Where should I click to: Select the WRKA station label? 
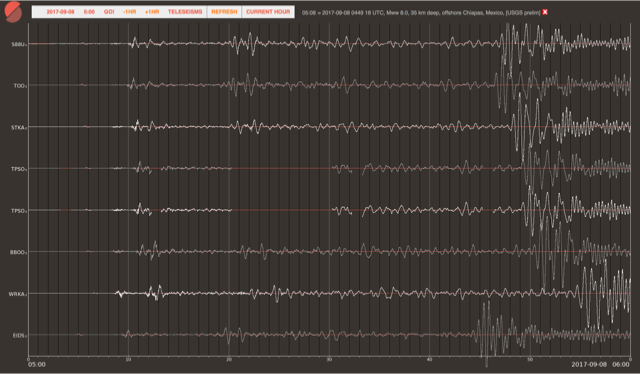tap(18, 294)
